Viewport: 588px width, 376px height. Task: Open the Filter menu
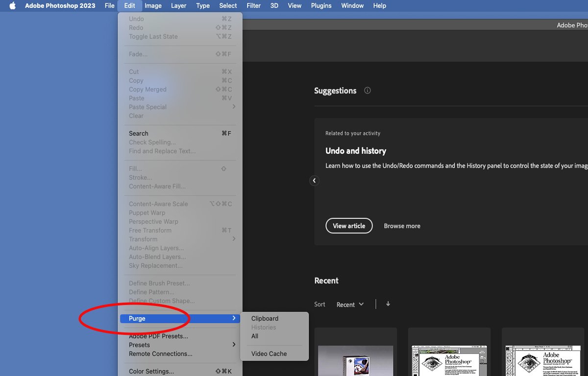[253, 5]
